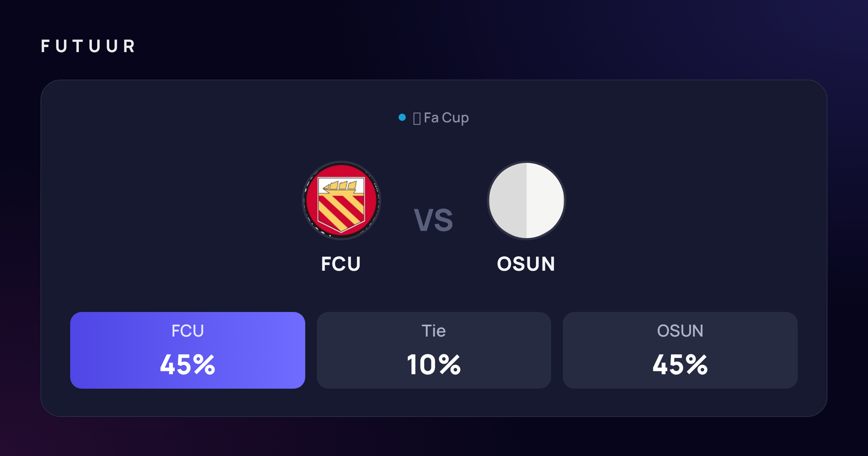Click the 45% value in OSUN box
Viewport: 868px width, 456px height.
(x=680, y=364)
